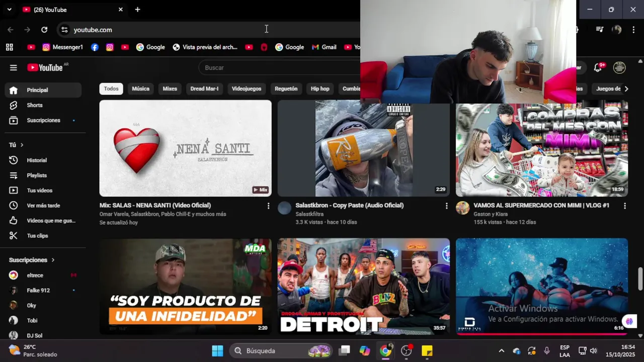
Task: View site information icon in address bar
Action: pyautogui.click(x=64, y=30)
